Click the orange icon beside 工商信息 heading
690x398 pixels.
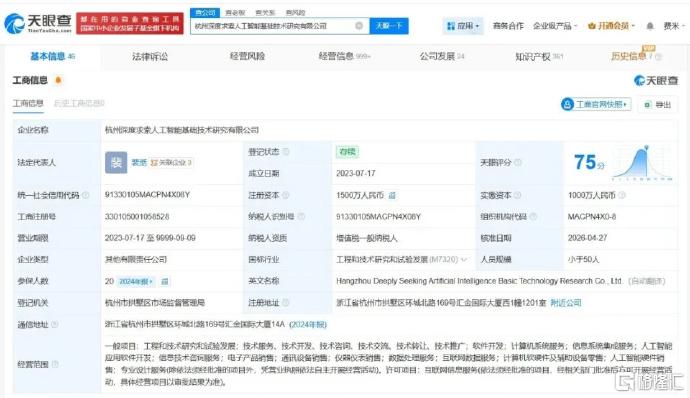tap(58, 80)
